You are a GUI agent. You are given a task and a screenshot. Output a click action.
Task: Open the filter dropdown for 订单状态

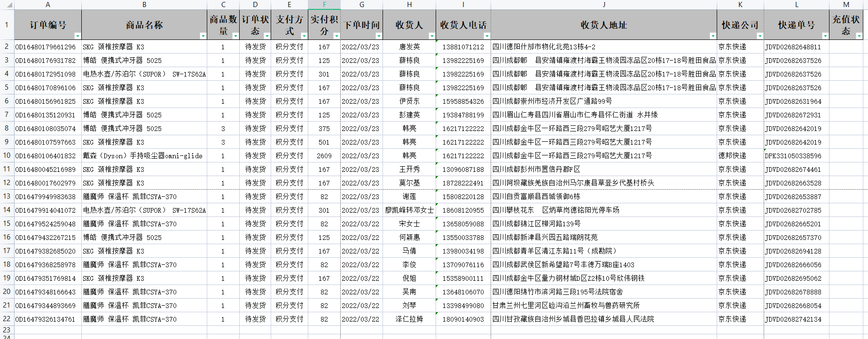pyautogui.click(x=267, y=36)
